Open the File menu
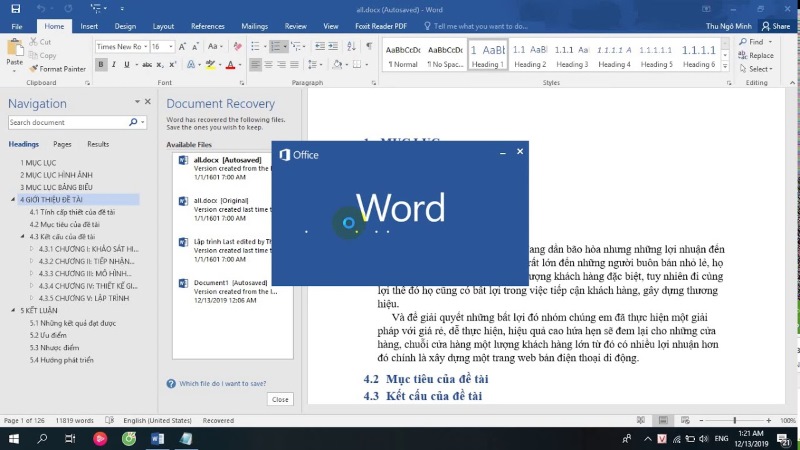Viewport: 800px width, 450px height. 17,26
